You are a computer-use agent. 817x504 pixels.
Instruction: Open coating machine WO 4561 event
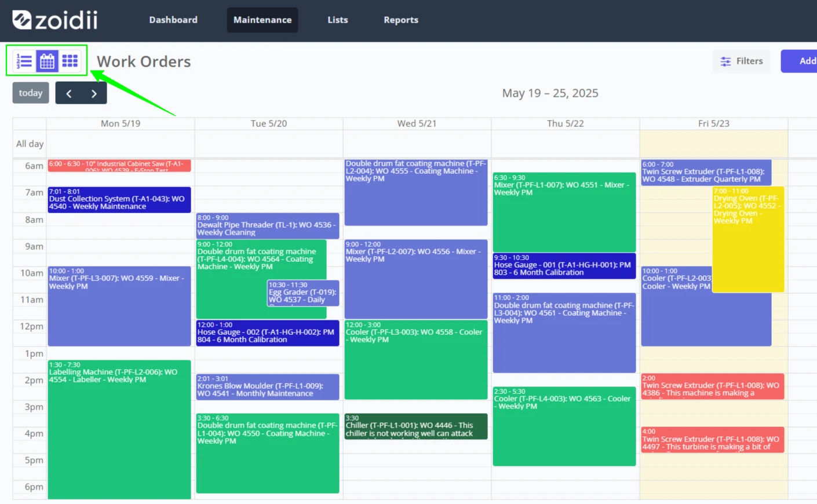click(564, 333)
